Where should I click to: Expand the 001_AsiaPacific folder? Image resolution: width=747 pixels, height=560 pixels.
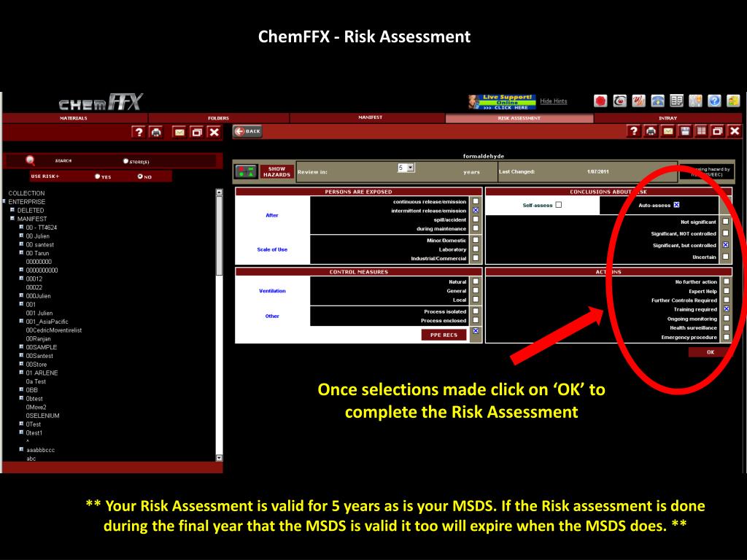point(21,321)
